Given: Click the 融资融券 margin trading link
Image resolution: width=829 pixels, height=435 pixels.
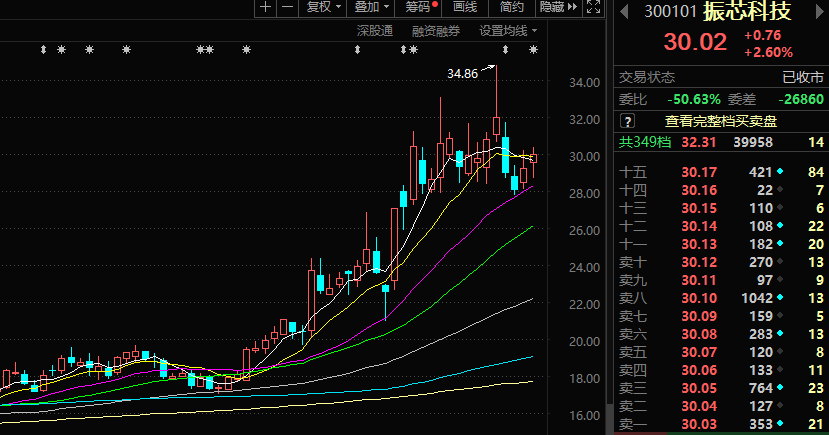Looking at the screenshot, I should point(436,31).
